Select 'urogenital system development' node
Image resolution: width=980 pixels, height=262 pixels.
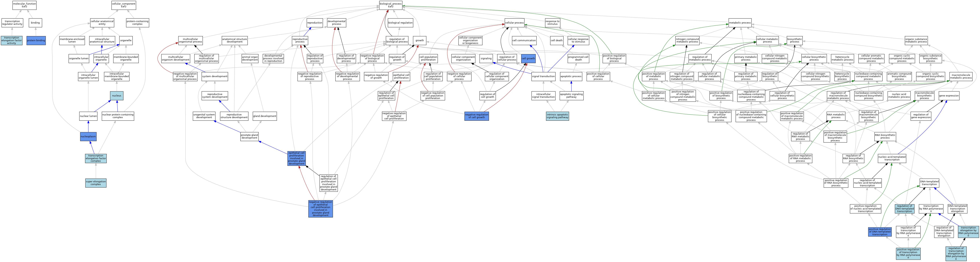click(x=204, y=116)
